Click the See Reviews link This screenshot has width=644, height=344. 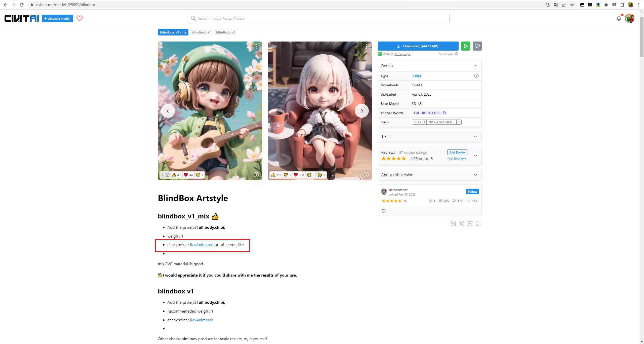tap(457, 159)
